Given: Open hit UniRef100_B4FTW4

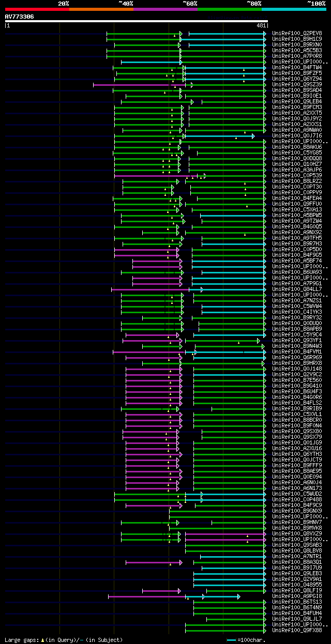Looking at the screenshot, I should [297, 67].
